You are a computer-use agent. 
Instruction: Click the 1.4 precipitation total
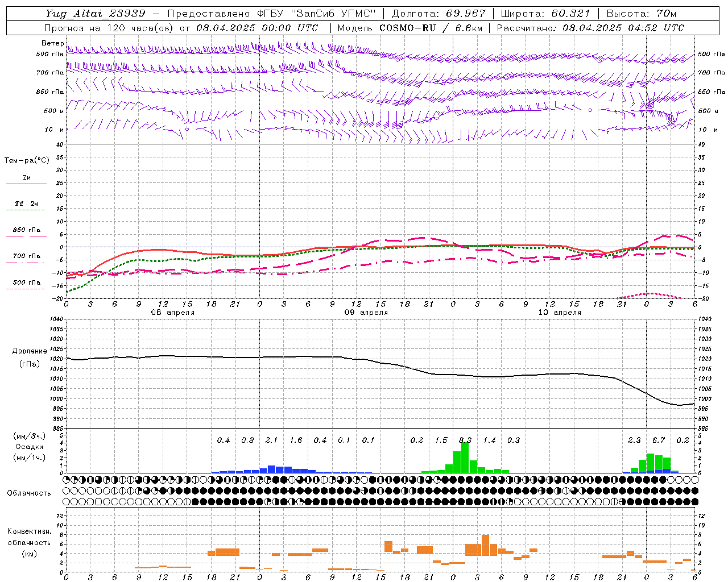(489, 440)
